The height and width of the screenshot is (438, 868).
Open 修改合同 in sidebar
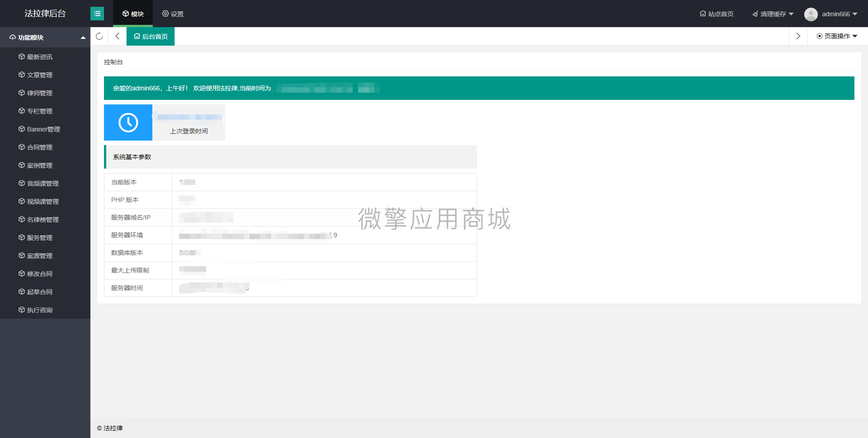[45, 274]
